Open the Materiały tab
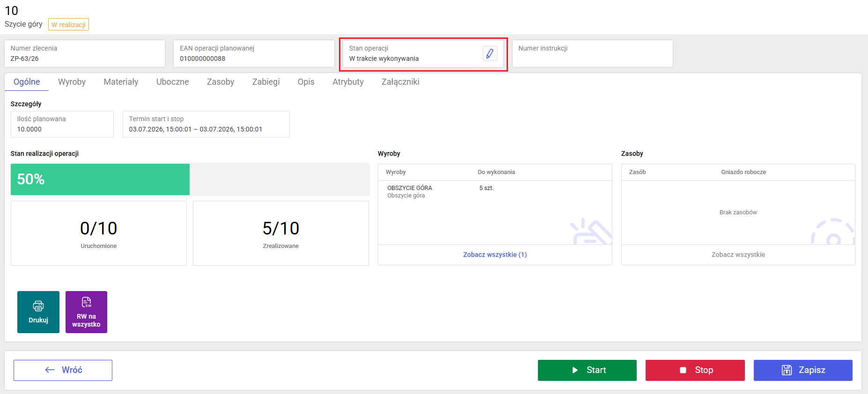 [x=121, y=82]
